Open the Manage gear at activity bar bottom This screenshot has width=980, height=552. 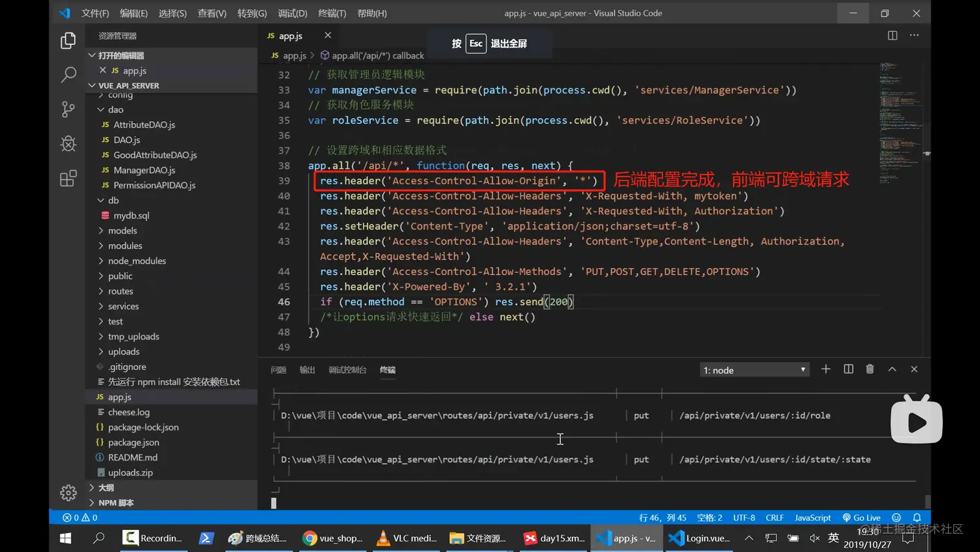[68, 493]
